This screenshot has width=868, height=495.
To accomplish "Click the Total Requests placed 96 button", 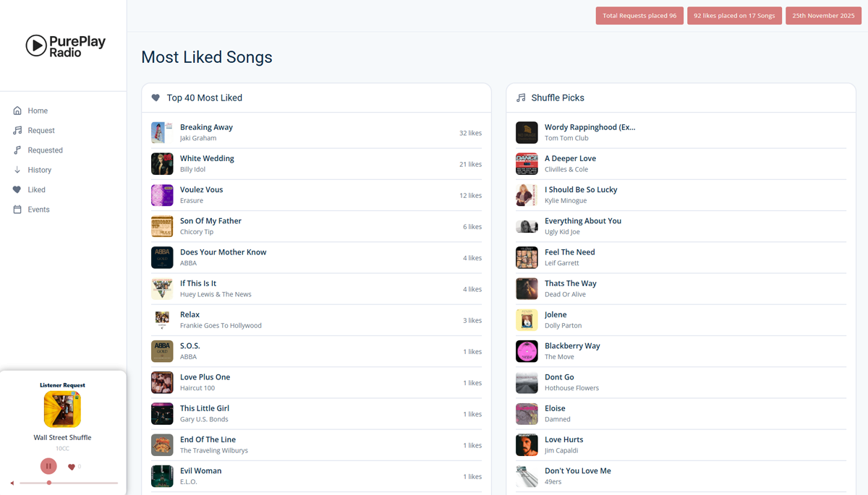I will tap(639, 16).
